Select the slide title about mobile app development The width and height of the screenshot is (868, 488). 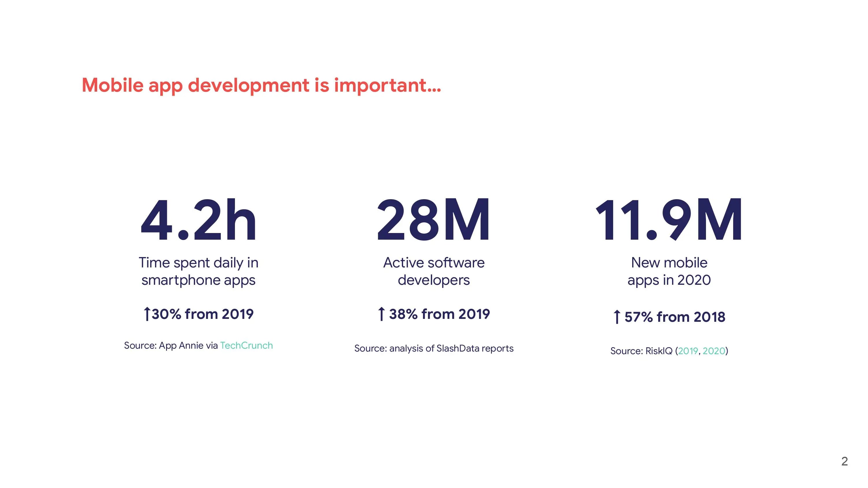(x=262, y=85)
